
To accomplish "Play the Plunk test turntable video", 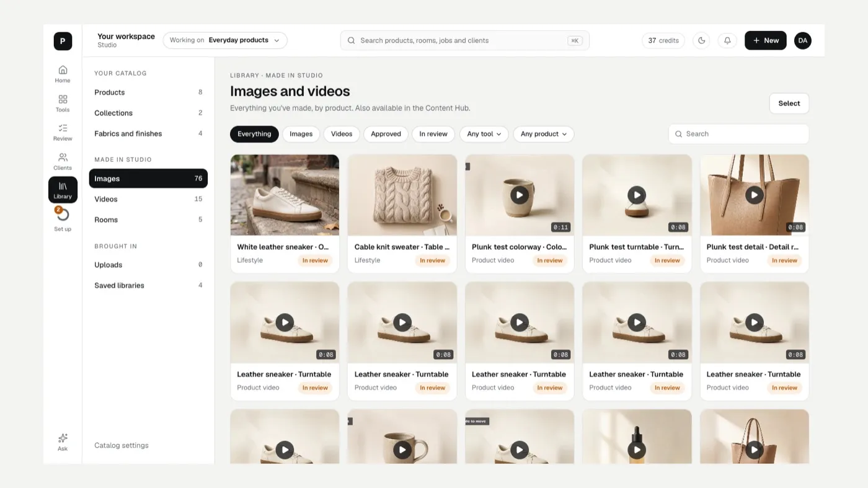I will (x=637, y=195).
